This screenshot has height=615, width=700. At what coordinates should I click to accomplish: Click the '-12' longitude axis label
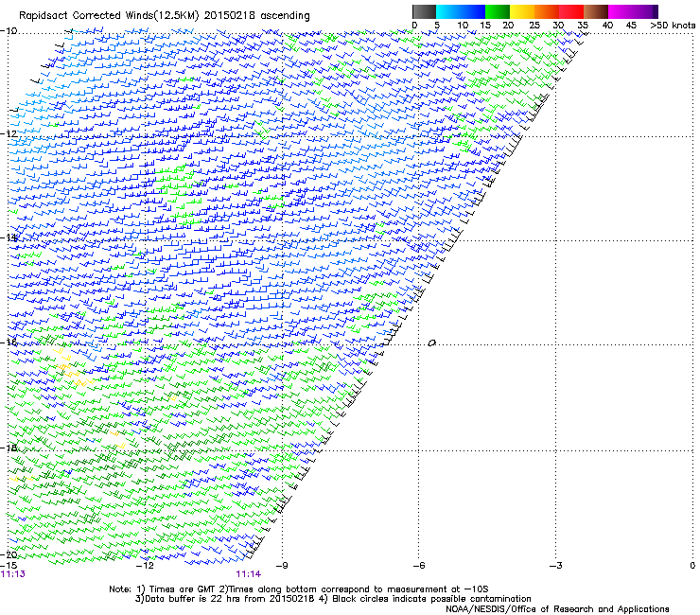click(x=145, y=566)
